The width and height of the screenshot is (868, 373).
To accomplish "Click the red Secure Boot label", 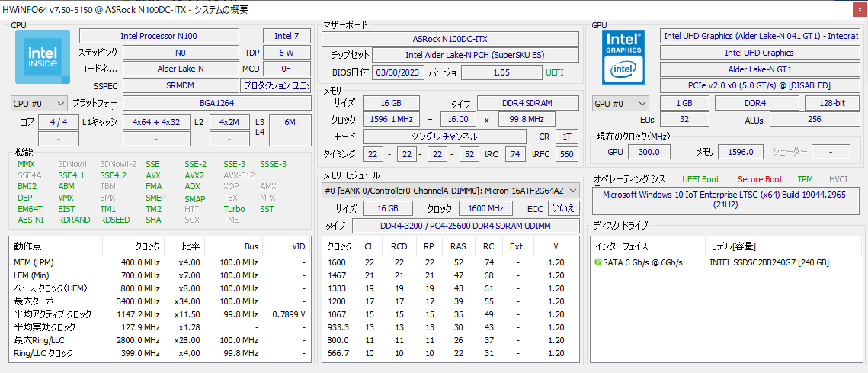I will (x=760, y=179).
